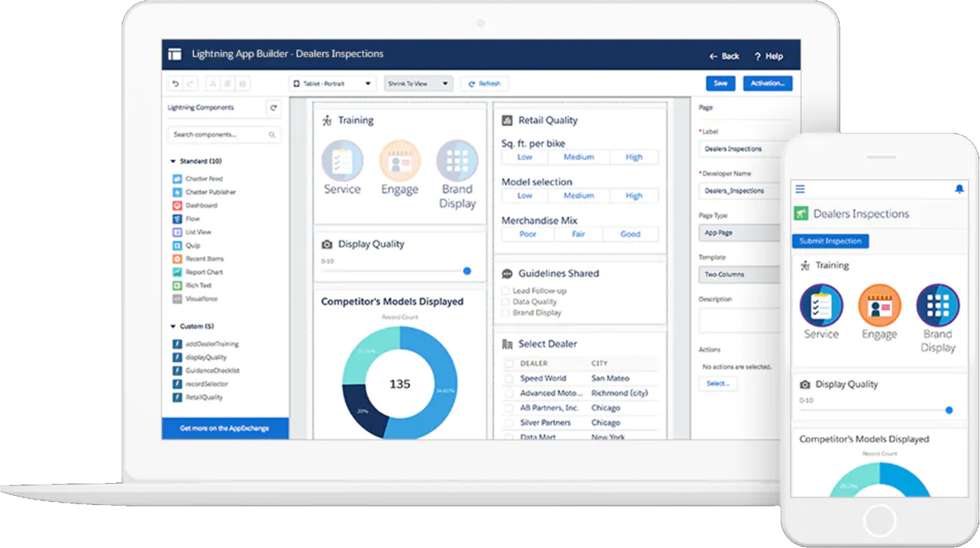This screenshot has height=548, width=980.
Task: Click the paste clipboard icon in toolbar
Action: click(242, 84)
